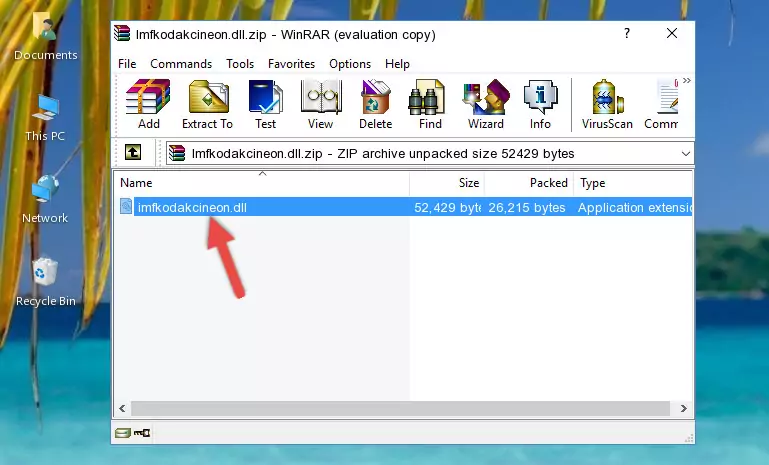Image resolution: width=769 pixels, height=465 pixels.
Task: Launch the Wizard tool
Action: click(486, 104)
